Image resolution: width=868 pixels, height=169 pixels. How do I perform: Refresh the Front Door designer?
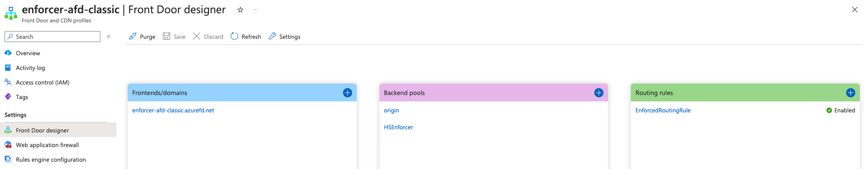246,37
